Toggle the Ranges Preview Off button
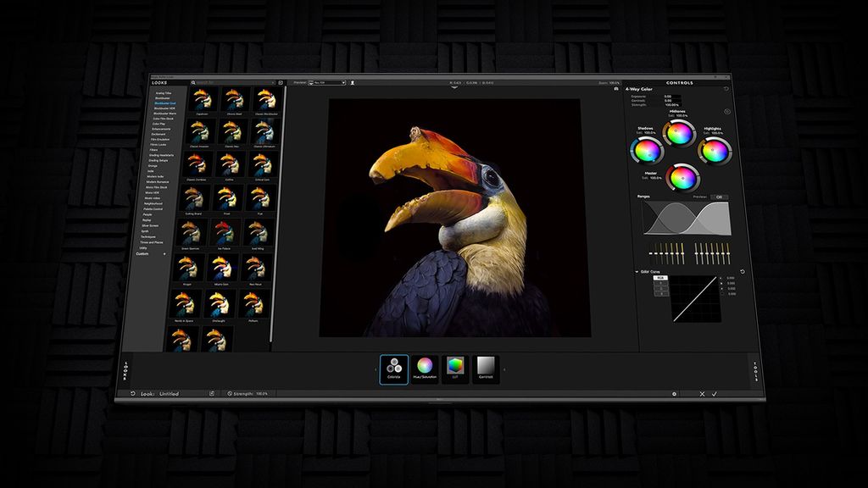This screenshot has height=488, width=868. [718, 197]
